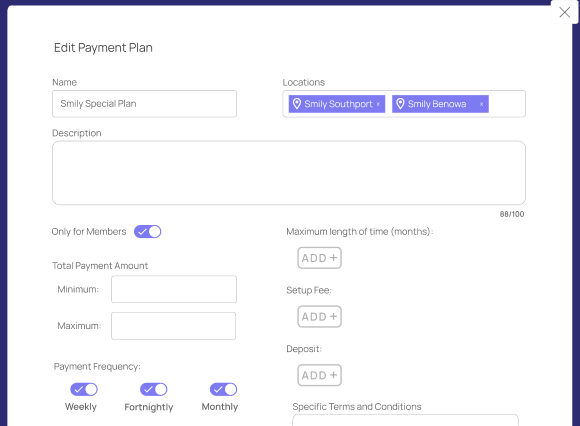Click the Name field with Smily Special Plan
This screenshot has height=426, width=580.
tap(144, 104)
